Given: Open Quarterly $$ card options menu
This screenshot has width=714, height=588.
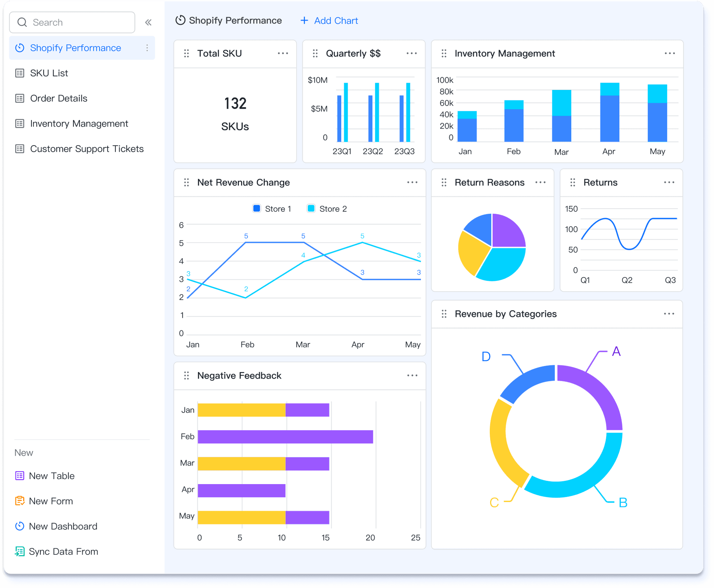Looking at the screenshot, I should tap(412, 54).
